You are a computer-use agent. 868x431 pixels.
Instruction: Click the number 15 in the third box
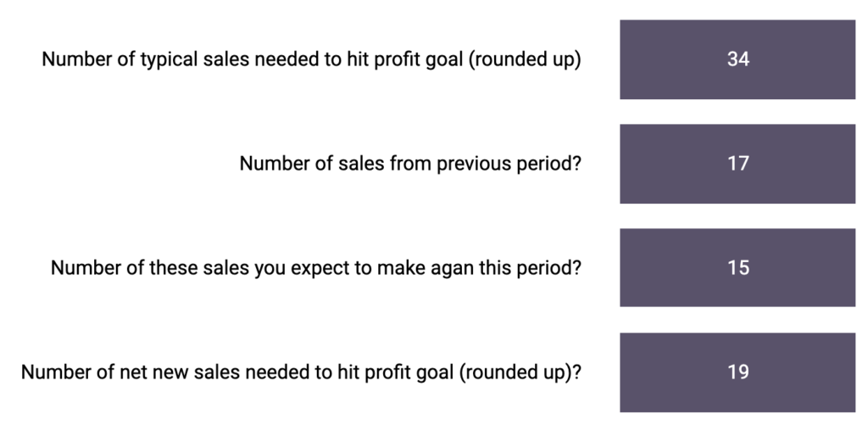(x=738, y=267)
